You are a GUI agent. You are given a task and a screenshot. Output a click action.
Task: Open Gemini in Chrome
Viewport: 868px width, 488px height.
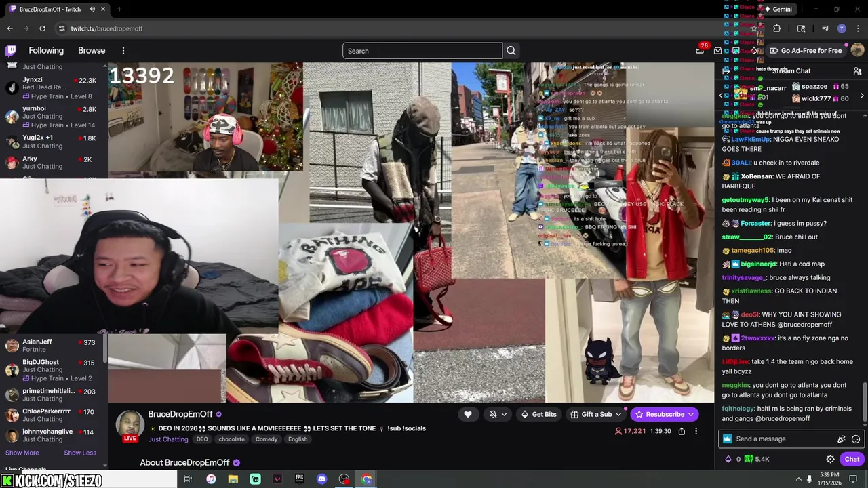click(x=778, y=9)
